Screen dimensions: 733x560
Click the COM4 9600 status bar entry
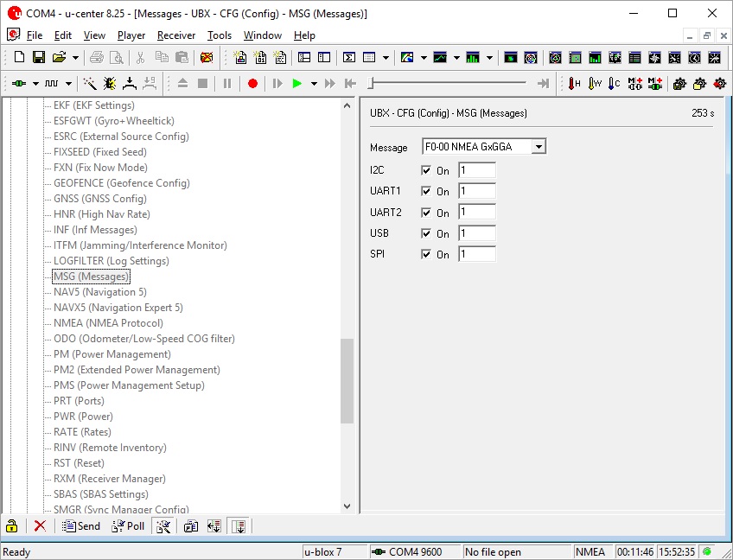point(415,552)
